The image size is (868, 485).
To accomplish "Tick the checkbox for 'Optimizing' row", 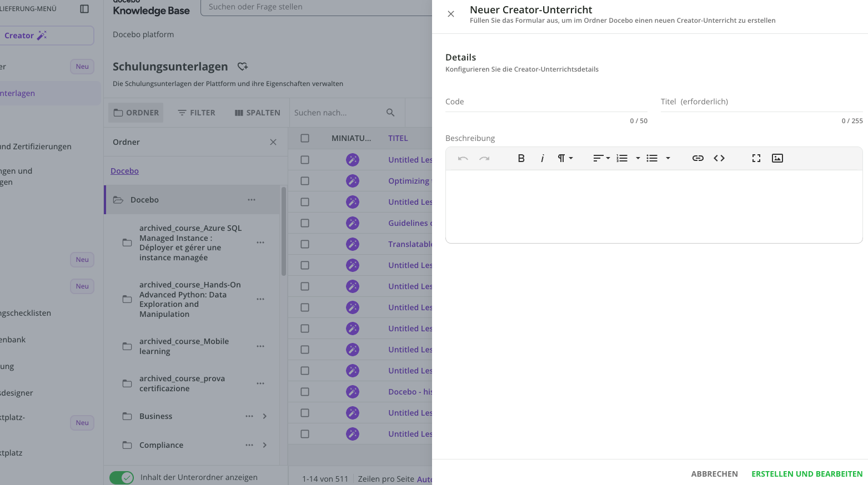I will pyautogui.click(x=305, y=181).
